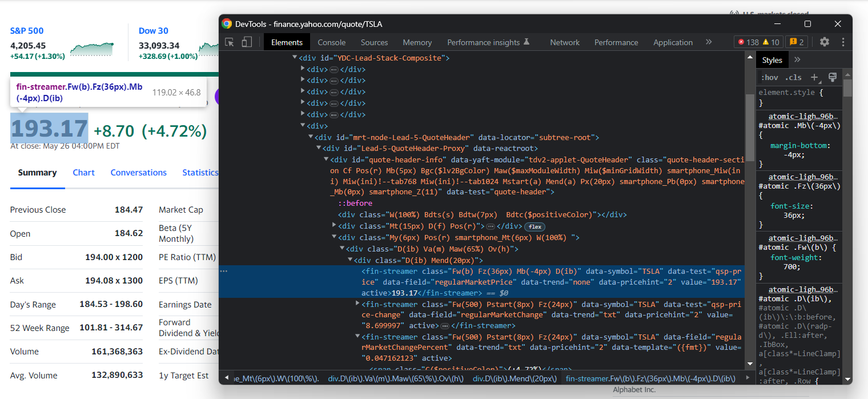Toggle the .cls element classes panel
Image resolution: width=868 pixels, height=399 pixels.
tap(793, 77)
